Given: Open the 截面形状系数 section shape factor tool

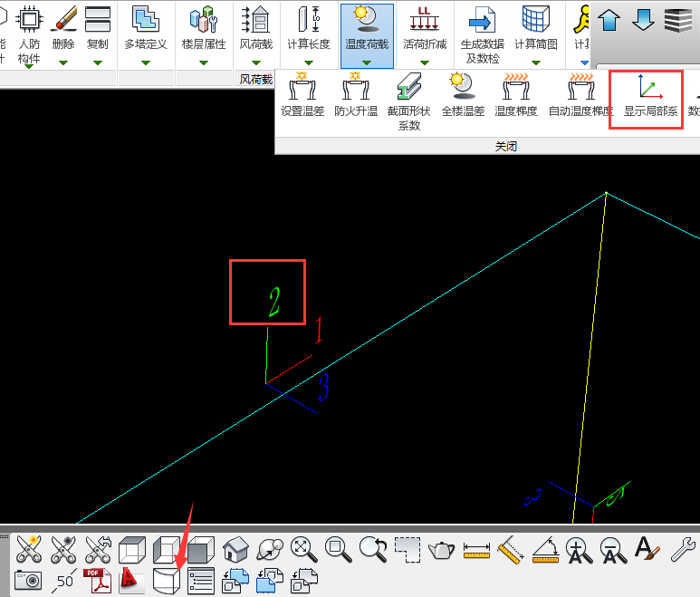Looking at the screenshot, I should 409,101.
